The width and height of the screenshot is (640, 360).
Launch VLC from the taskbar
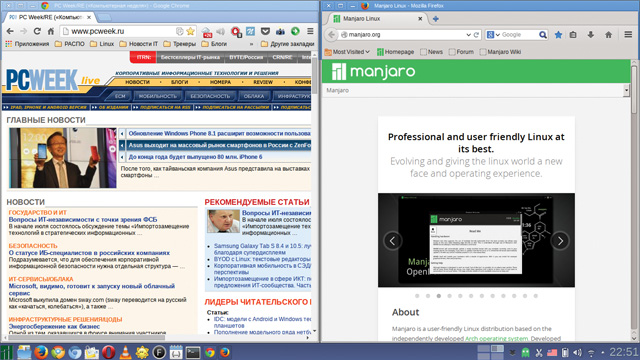point(125,352)
